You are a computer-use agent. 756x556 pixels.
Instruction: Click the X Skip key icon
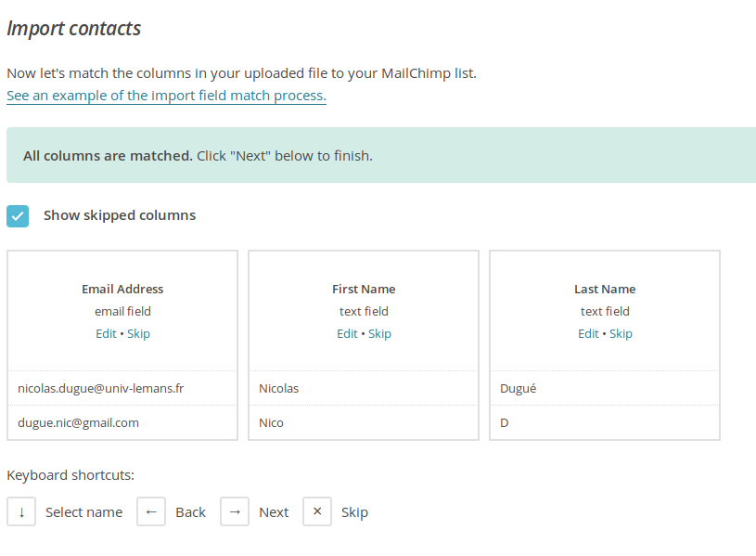click(316, 511)
